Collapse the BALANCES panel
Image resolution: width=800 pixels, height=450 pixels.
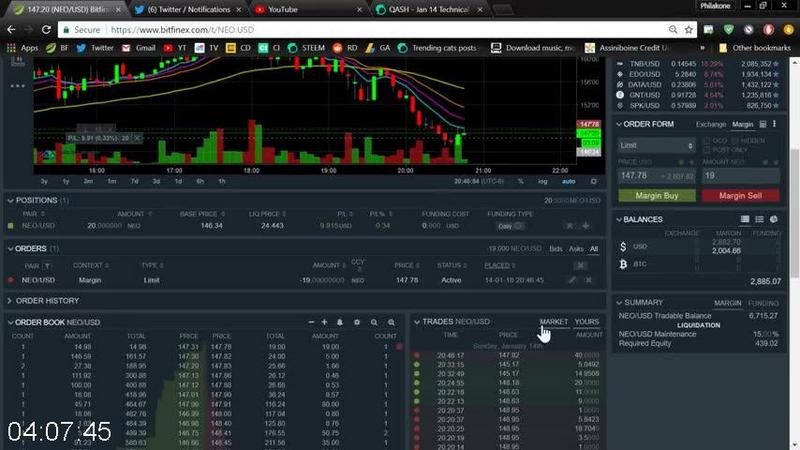[x=619, y=219]
